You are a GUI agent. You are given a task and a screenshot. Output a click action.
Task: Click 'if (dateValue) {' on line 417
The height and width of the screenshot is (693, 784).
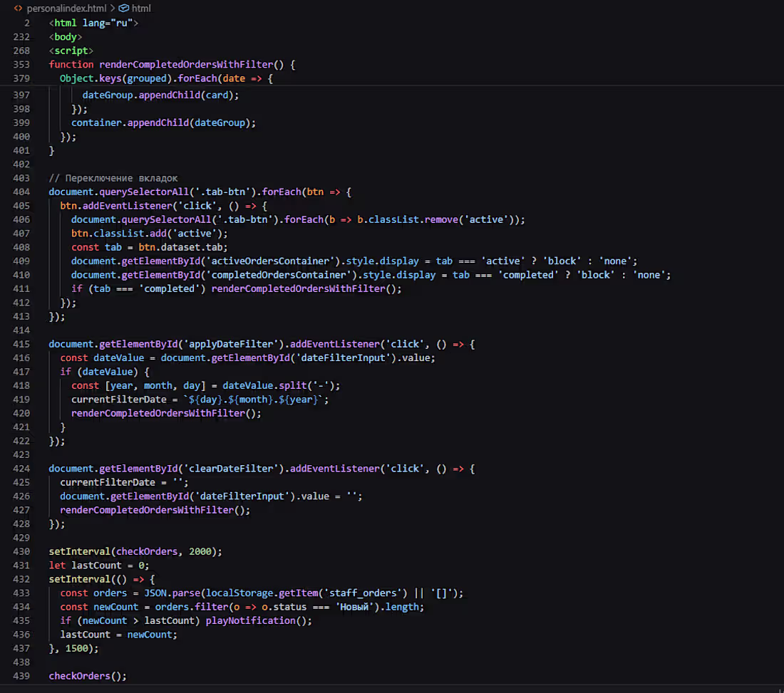click(x=105, y=372)
